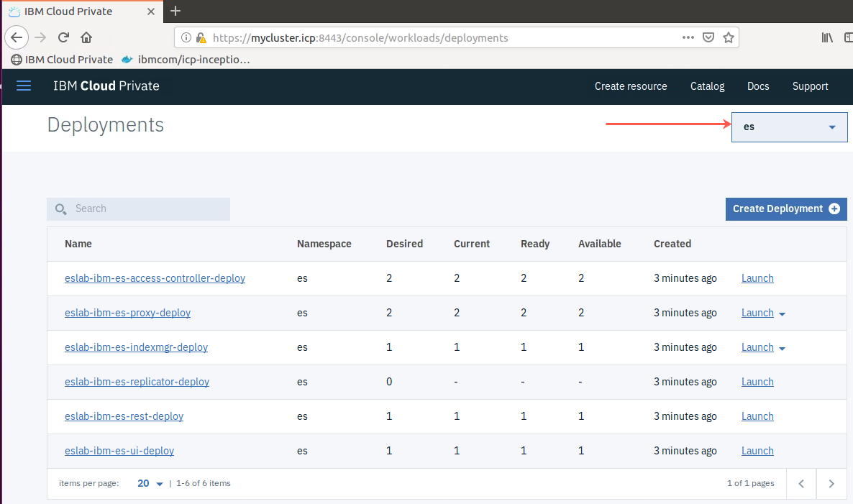Click the Current column header
This screenshot has width=853, height=504.
(x=472, y=244)
